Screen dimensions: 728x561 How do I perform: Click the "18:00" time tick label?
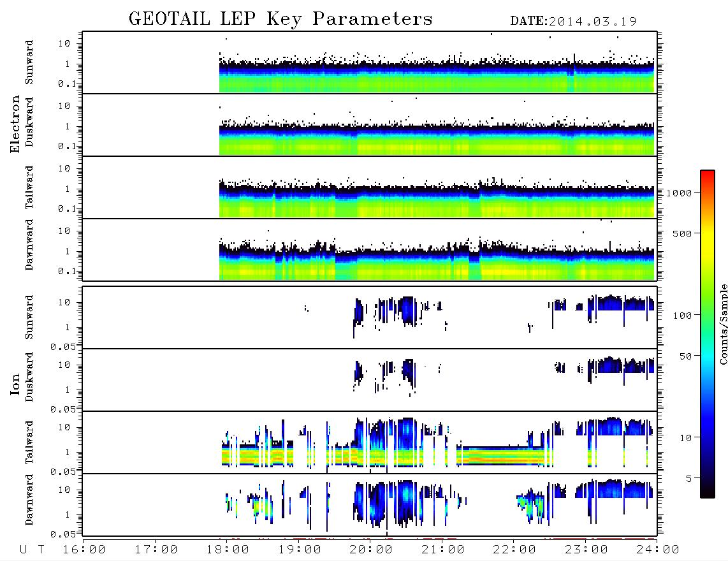pos(228,550)
